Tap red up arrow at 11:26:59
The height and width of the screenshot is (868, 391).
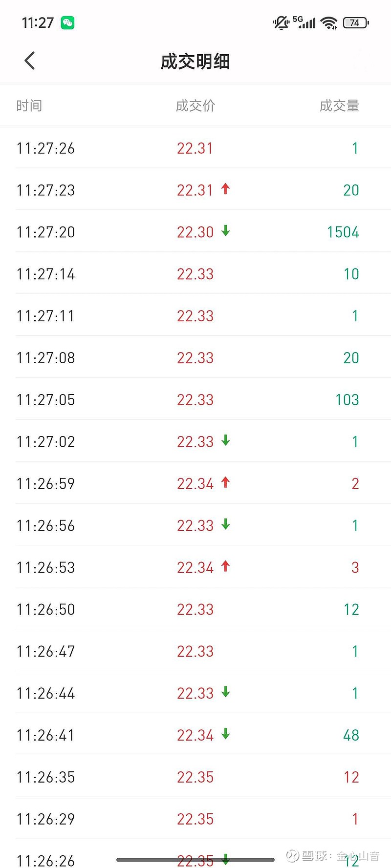click(225, 483)
